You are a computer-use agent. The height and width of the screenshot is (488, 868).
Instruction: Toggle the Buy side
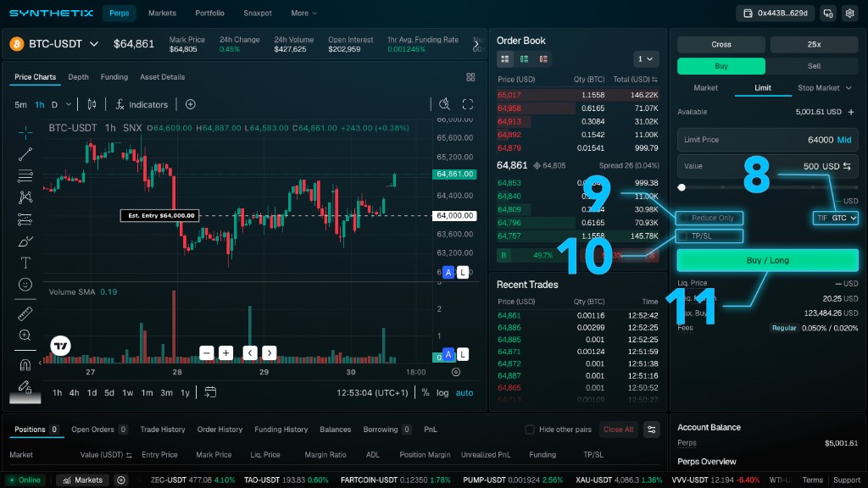[721, 66]
